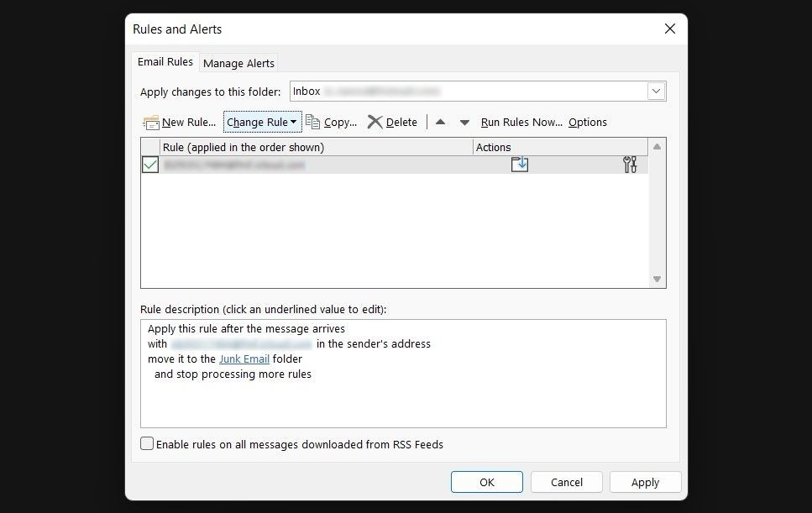Click Run Rules Now
The width and height of the screenshot is (812, 513).
(x=521, y=123)
